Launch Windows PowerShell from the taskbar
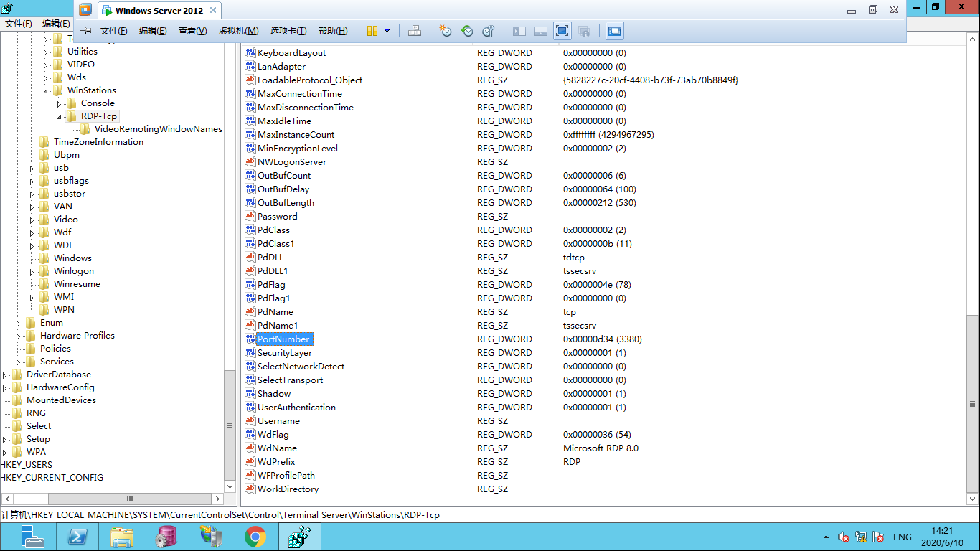 [x=77, y=537]
